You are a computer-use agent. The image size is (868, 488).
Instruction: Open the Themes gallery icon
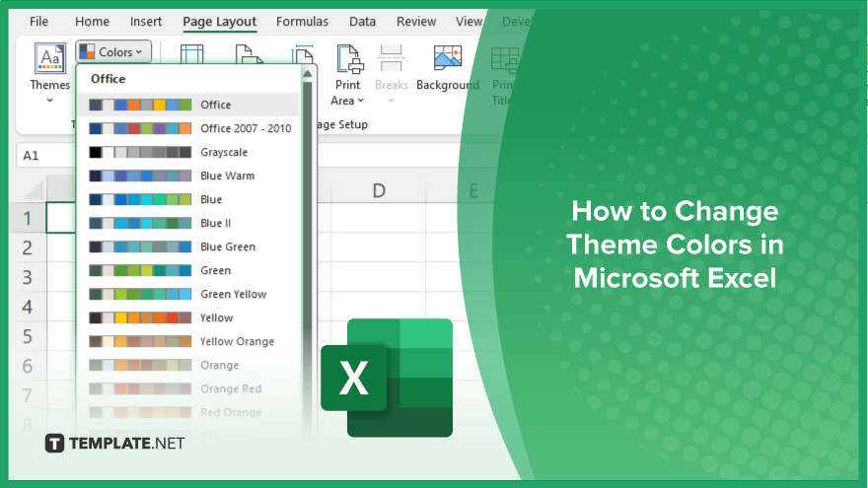point(50,58)
